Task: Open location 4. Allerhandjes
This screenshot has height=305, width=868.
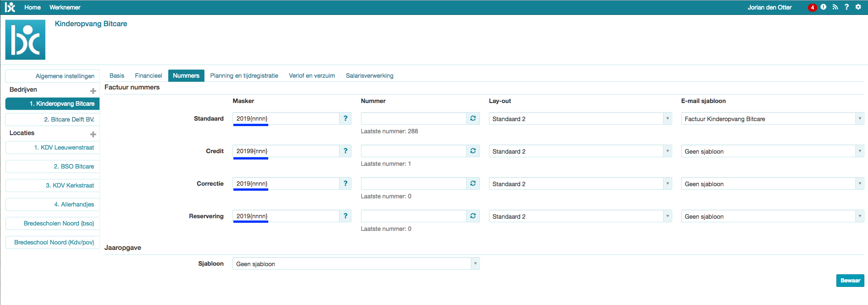Action: [52, 204]
